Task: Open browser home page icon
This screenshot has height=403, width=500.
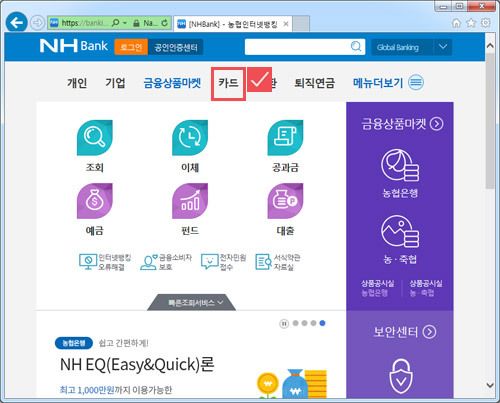Action: (x=456, y=23)
